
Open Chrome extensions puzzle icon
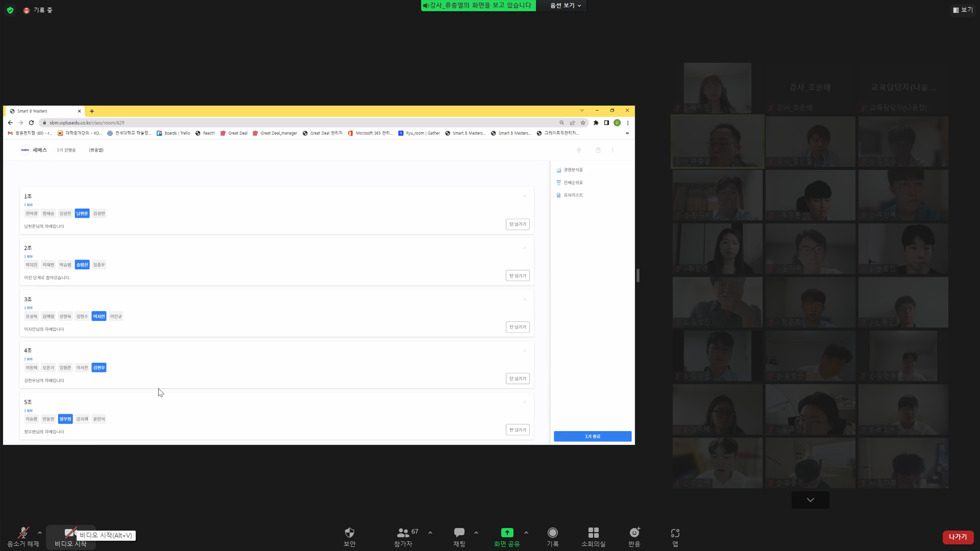[x=596, y=122]
